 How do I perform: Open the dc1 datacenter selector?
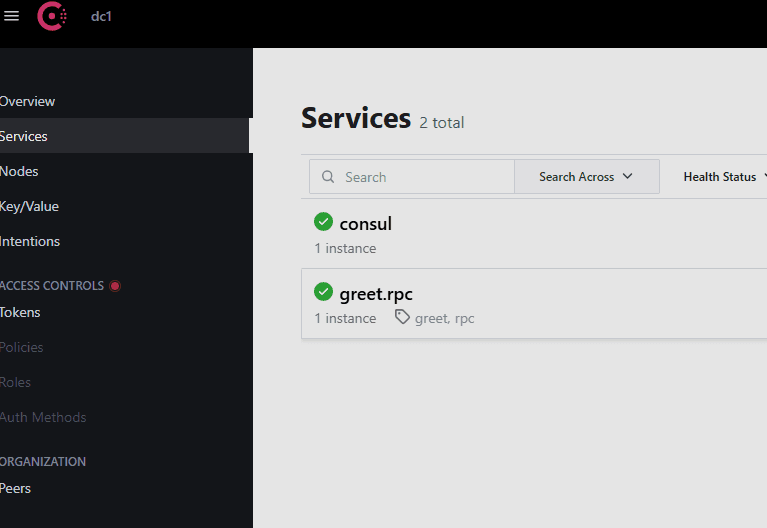101,16
